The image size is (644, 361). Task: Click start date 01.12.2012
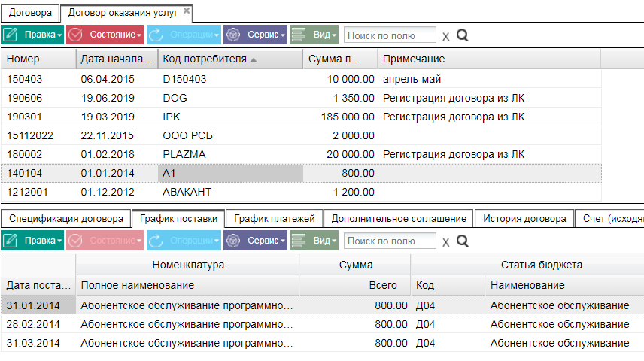pos(108,192)
